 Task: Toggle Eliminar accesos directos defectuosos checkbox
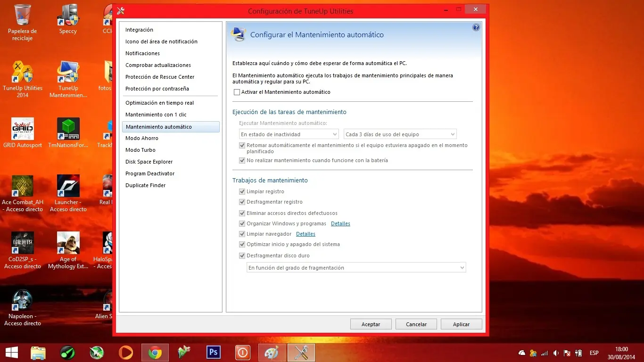point(242,214)
